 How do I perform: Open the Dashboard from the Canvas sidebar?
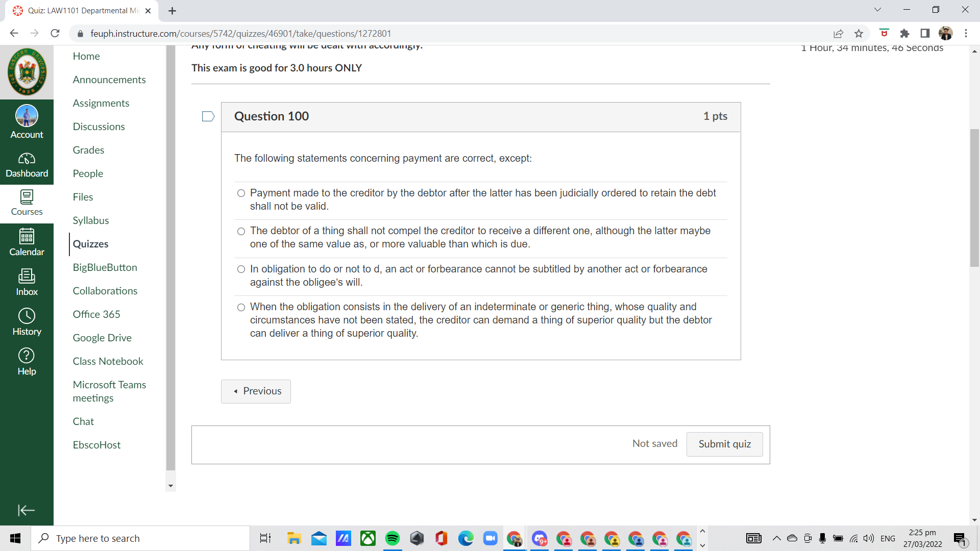27,164
